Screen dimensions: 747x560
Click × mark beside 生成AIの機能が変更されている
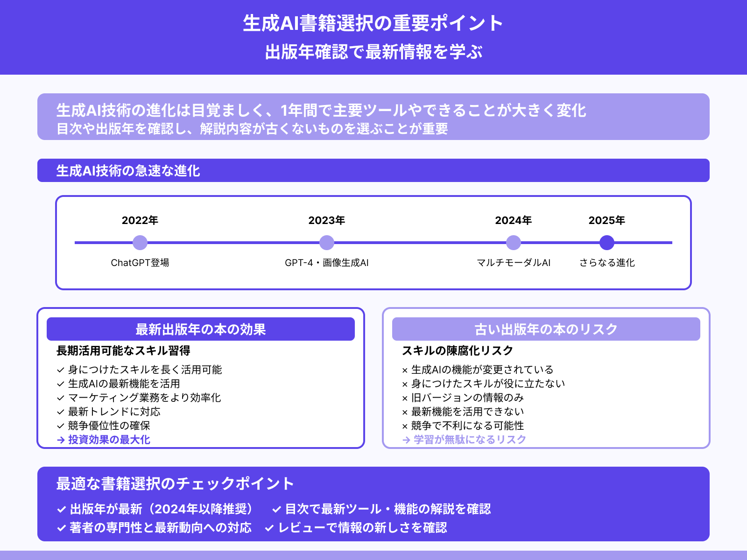[x=405, y=371]
